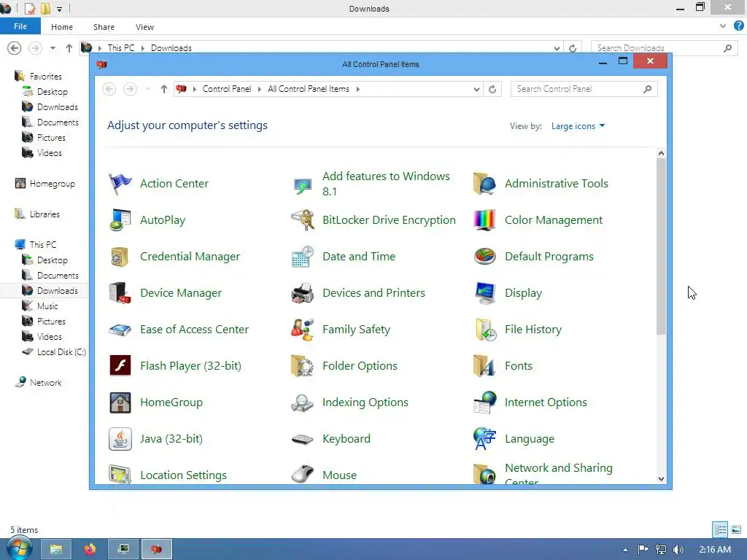This screenshot has width=747, height=560.
Task: Go up one level in Control Panel
Action: pyautogui.click(x=164, y=89)
